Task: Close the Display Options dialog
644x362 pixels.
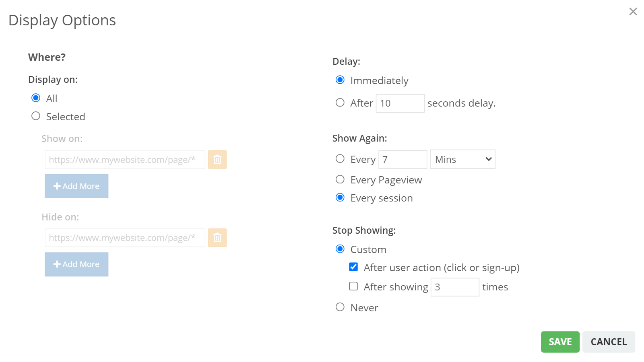Action: coord(633,12)
